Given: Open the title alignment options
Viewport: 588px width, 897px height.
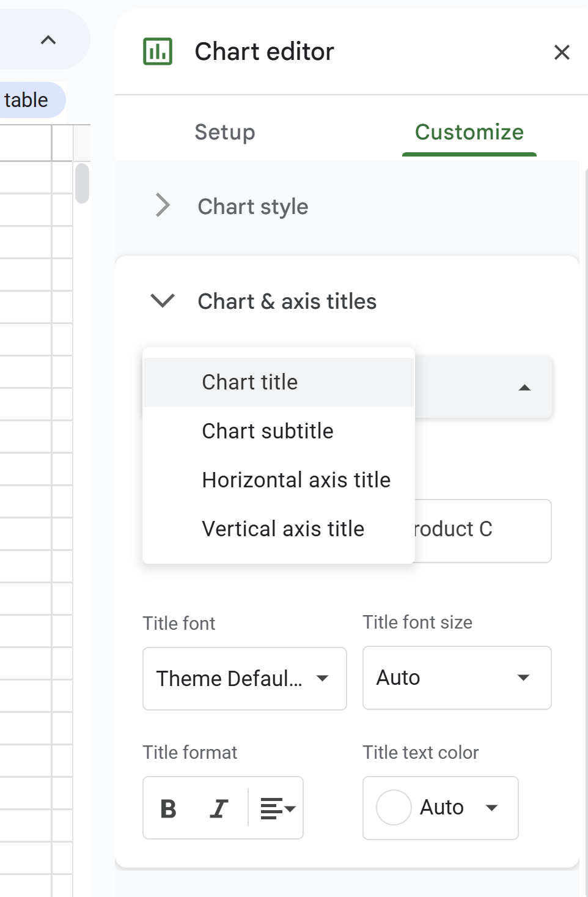Looking at the screenshot, I should click(x=277, y=808).
